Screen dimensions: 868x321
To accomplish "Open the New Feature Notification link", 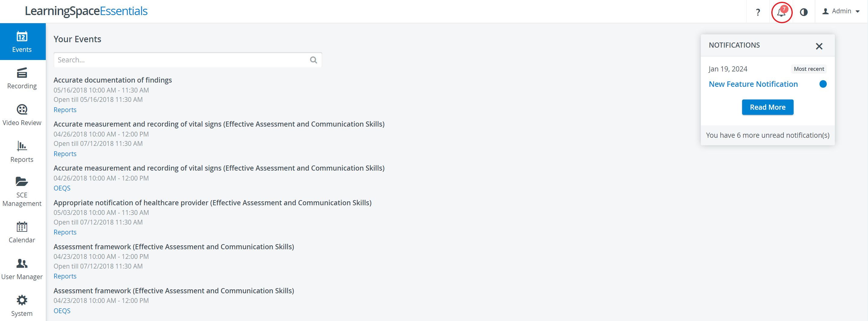I will (753, 84).
